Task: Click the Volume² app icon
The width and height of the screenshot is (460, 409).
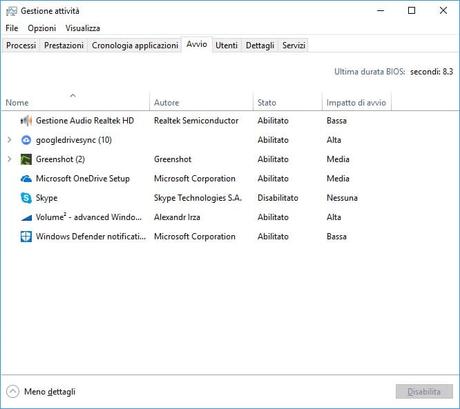Action: 26,218
